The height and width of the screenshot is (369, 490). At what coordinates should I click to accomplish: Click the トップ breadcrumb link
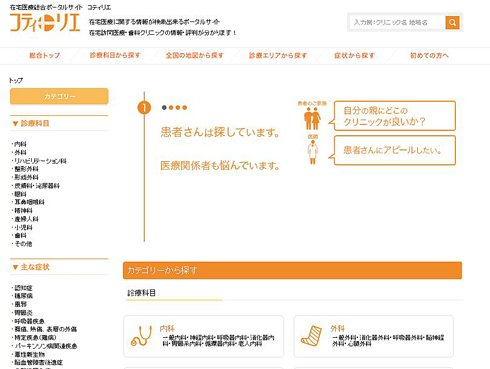tap(16, 80)
